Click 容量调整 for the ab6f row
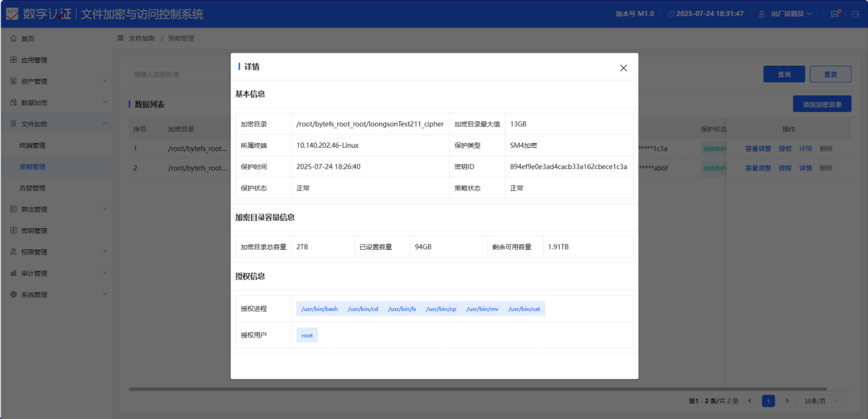The width and height of the screenshot is (868, 419). point(758,168)
